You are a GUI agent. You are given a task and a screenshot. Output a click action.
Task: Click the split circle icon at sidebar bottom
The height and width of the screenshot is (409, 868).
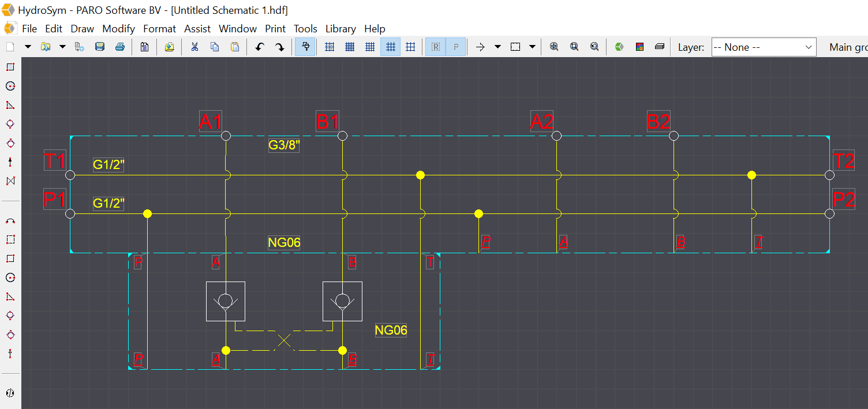(x=10, y=393)
